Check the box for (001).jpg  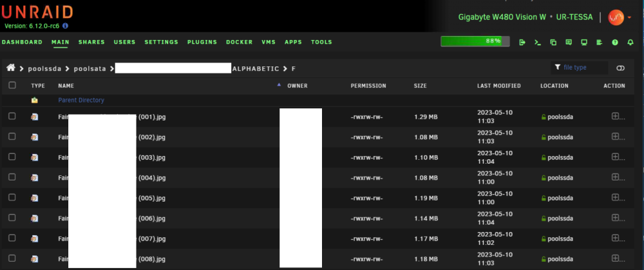pyautogui.click(x=12, y=116)
